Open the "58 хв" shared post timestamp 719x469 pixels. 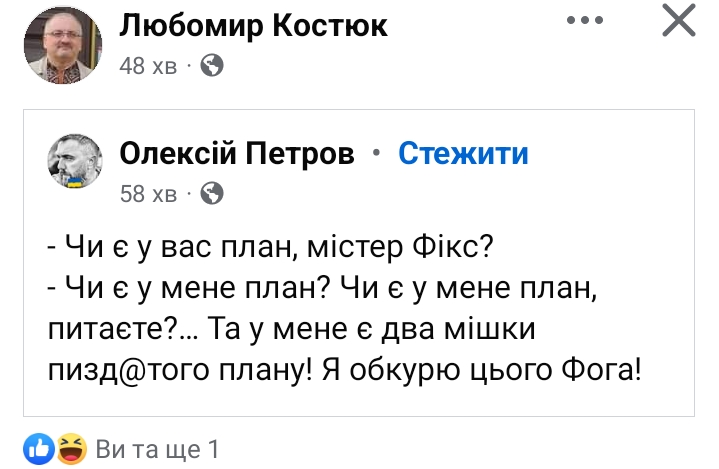(x=148, y=194)
